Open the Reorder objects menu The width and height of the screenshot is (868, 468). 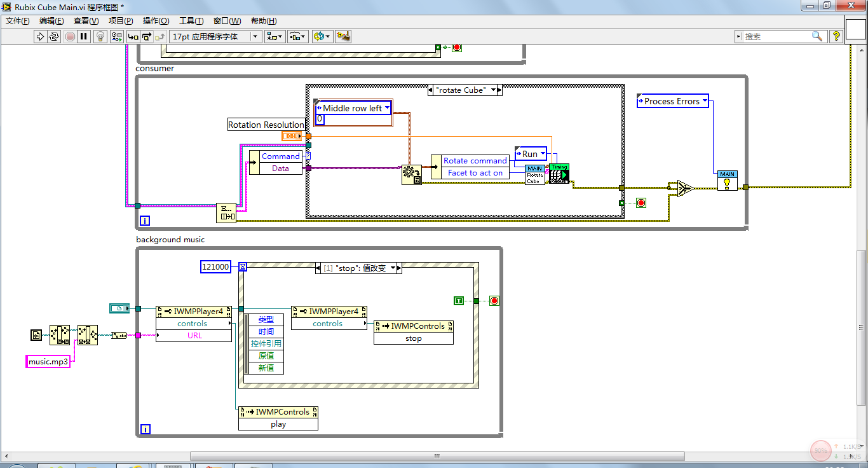(322, 36)
